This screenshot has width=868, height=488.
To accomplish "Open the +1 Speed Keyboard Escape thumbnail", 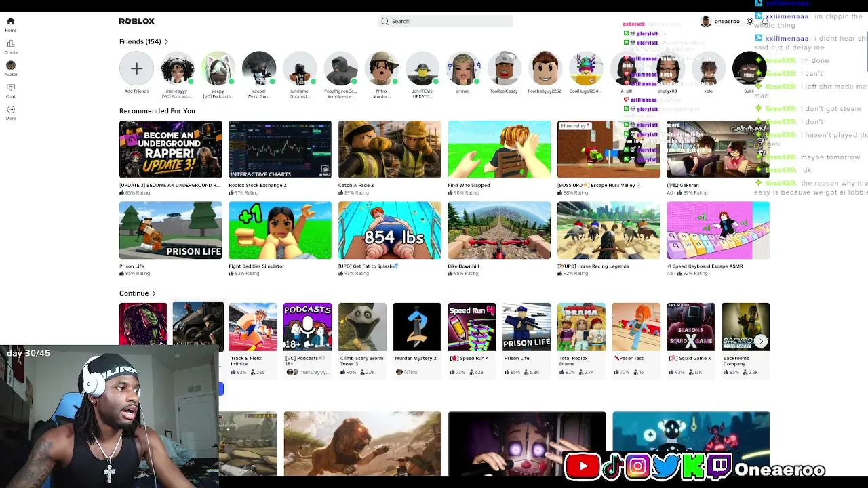I will click(x=718, y=230).
